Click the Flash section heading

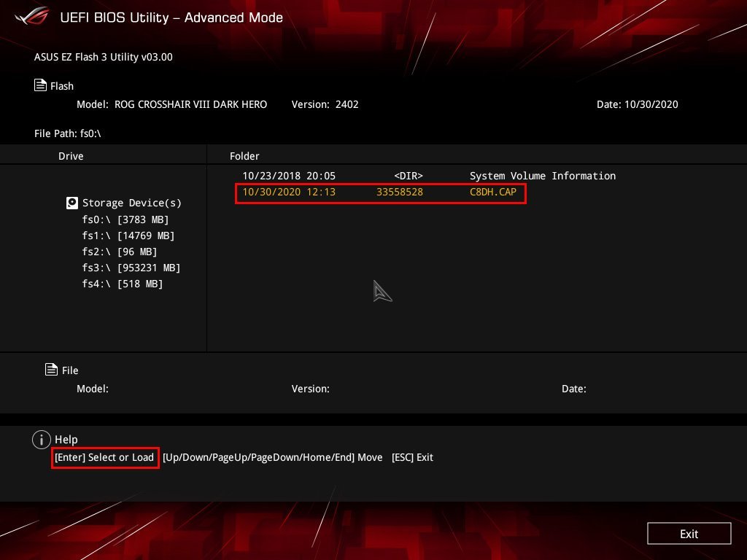[x=62, y=86]
